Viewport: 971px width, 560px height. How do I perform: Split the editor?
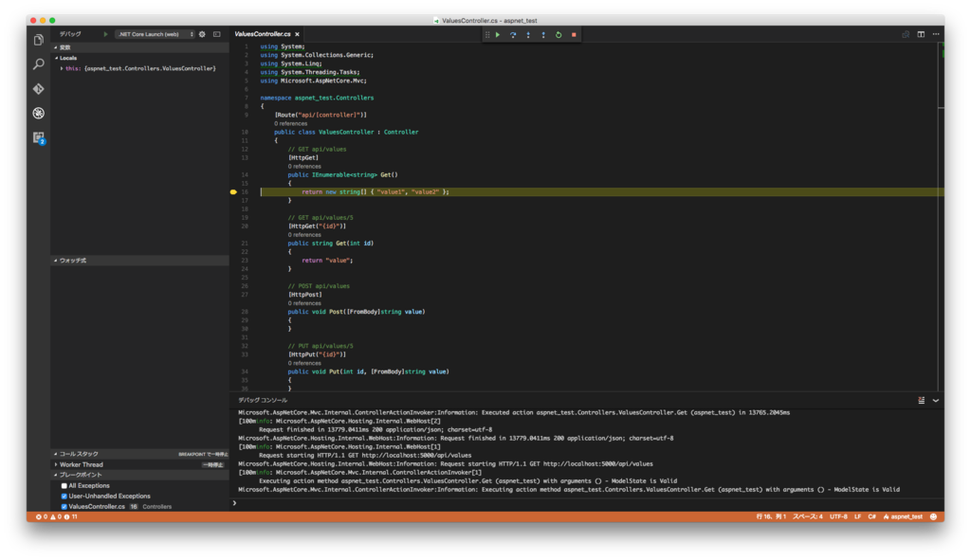[x=921, y=34]
